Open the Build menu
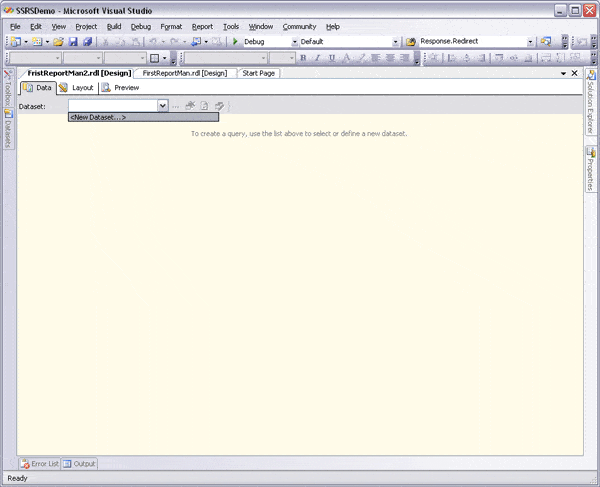Image resolution: width=600 pixels, height=487 pixels. pos(114,26)
